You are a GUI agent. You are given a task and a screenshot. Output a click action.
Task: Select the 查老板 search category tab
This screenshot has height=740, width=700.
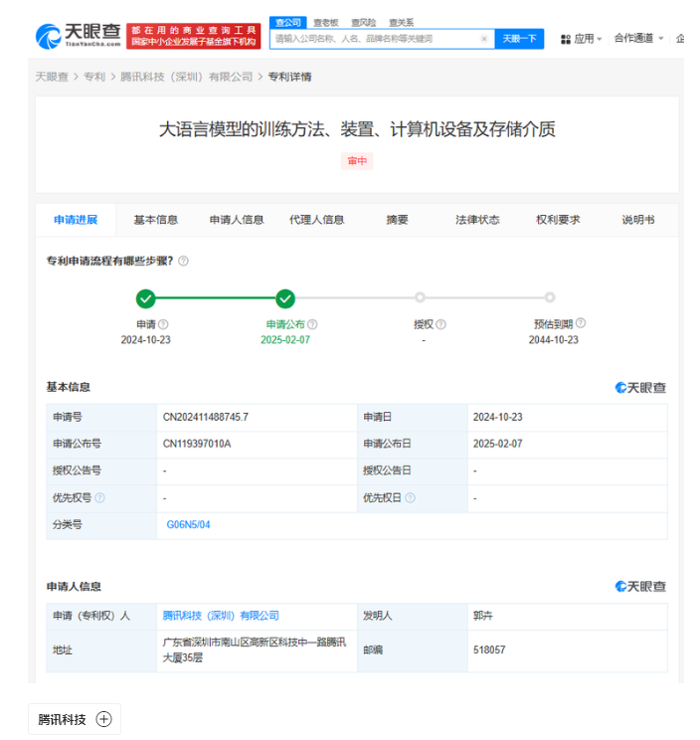click(x=325, y=22)
